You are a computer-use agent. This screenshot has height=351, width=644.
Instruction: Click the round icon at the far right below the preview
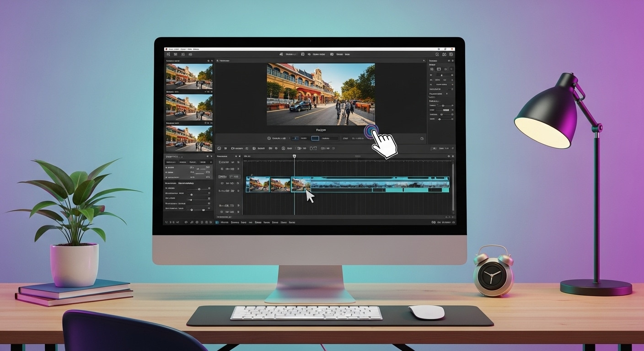(422, 138)
